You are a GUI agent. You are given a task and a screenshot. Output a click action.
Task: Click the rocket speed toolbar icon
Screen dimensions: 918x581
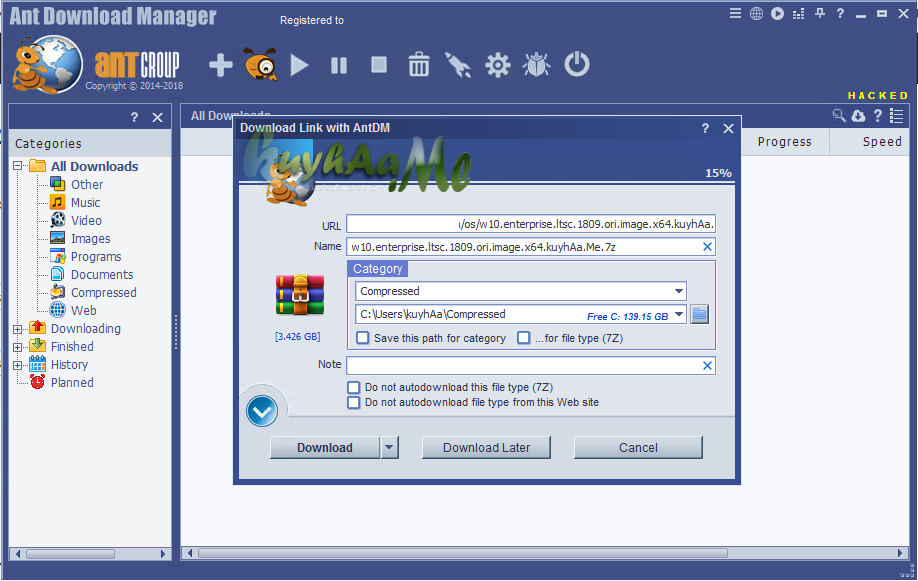(458, 64)
